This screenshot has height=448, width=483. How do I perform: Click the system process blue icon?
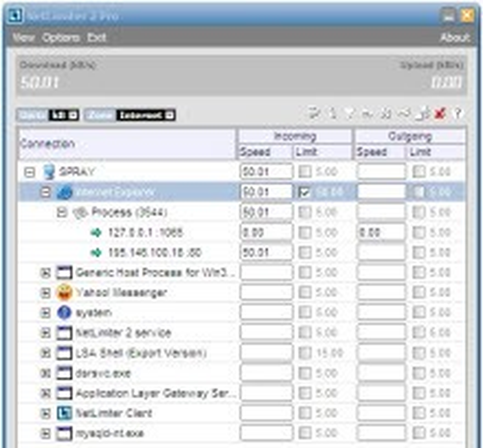click(64, 313)
